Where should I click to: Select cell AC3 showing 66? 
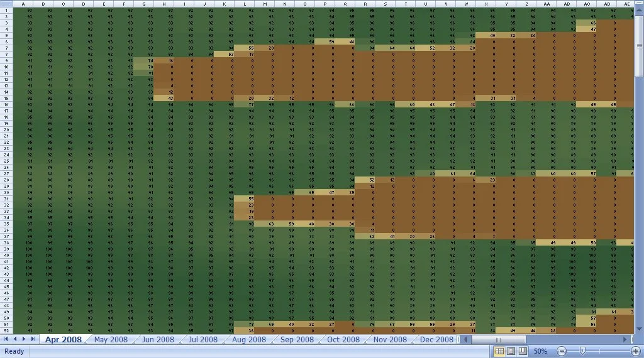coord(587,23)
